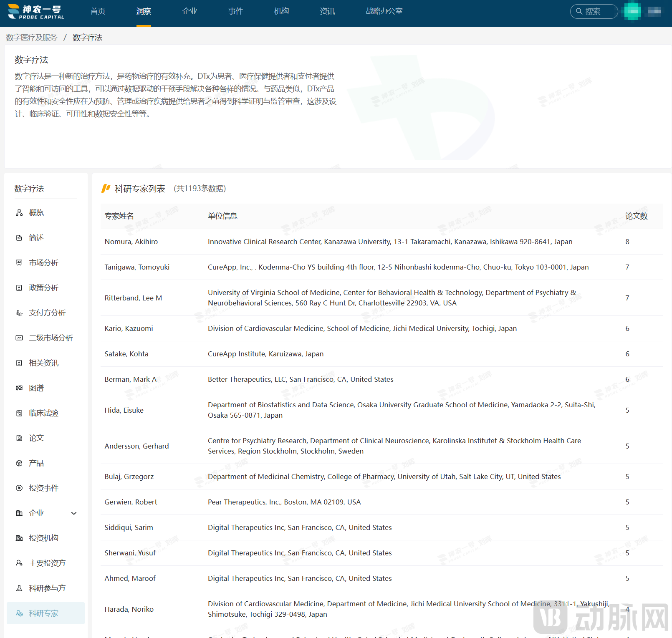672x638 pixels.
Task: Switch to the 首页 top navigation tab
Action: [98, 11]
